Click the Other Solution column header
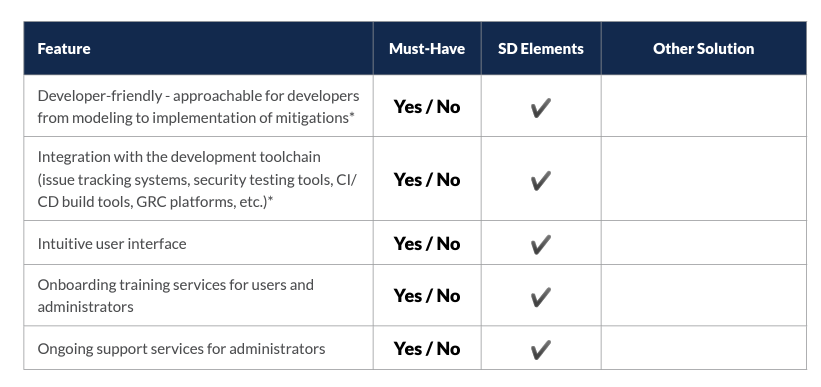 tap(704, 49)
